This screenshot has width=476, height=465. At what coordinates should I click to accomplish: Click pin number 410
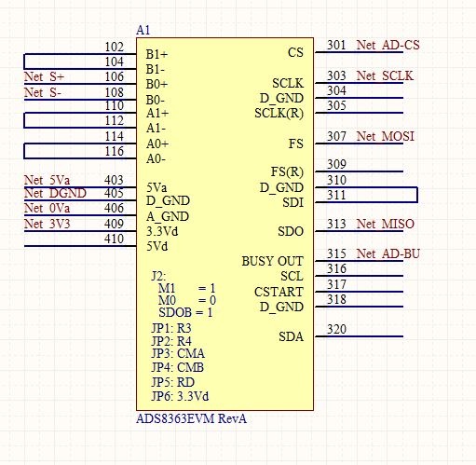[114, 239]
